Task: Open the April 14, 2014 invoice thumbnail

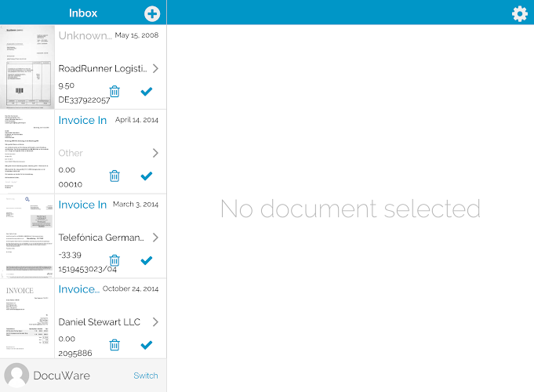Action: tap(27, 151)
